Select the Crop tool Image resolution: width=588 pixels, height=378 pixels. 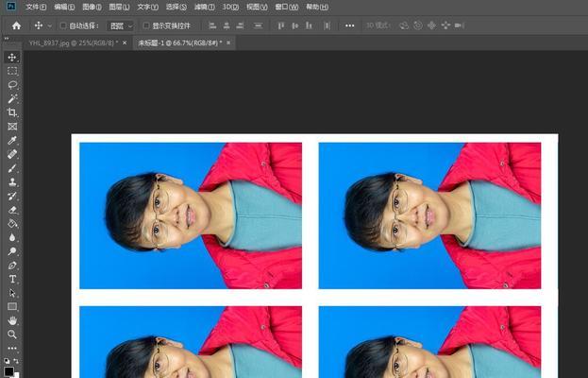(x=12, y=112)
